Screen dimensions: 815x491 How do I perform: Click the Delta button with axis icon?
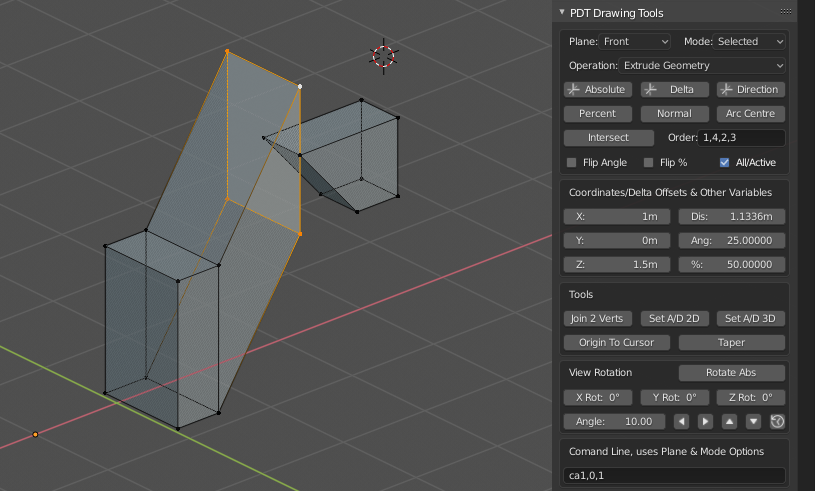[674, 89]
